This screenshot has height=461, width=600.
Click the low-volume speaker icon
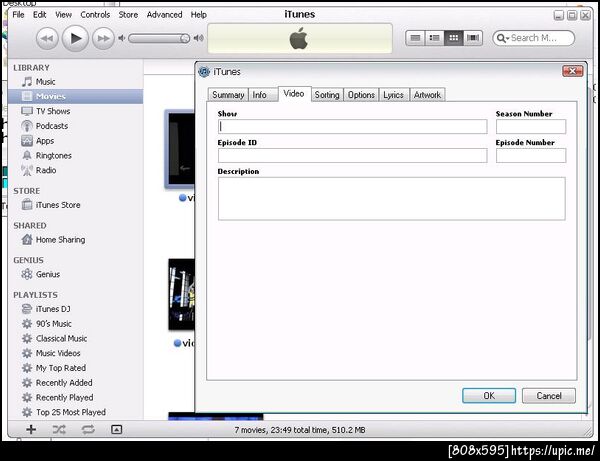(121, 38)
